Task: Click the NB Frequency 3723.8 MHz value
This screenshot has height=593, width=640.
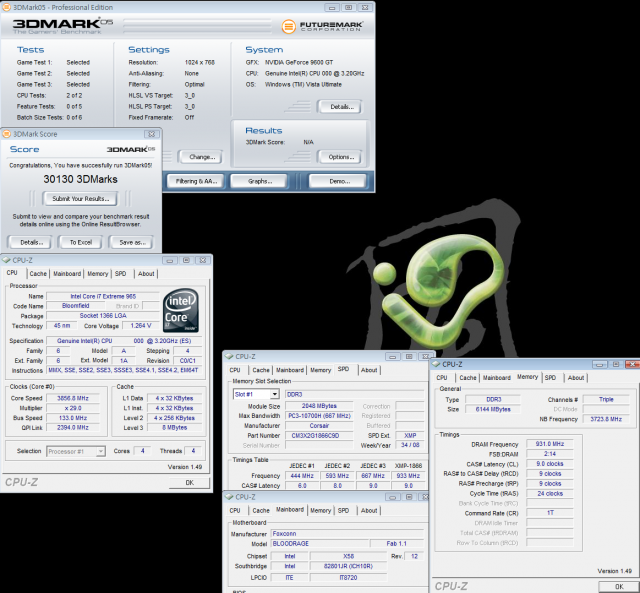Action: pyautogui.click(x=606, y=419)
